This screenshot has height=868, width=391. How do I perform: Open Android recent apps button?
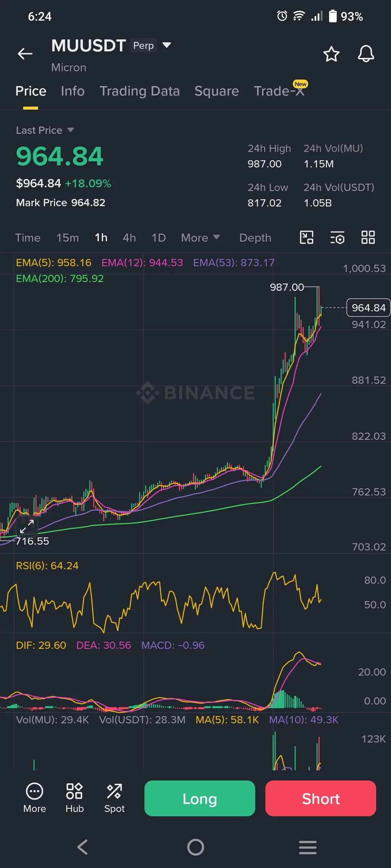pyautogui.click(x=308, y=847)
